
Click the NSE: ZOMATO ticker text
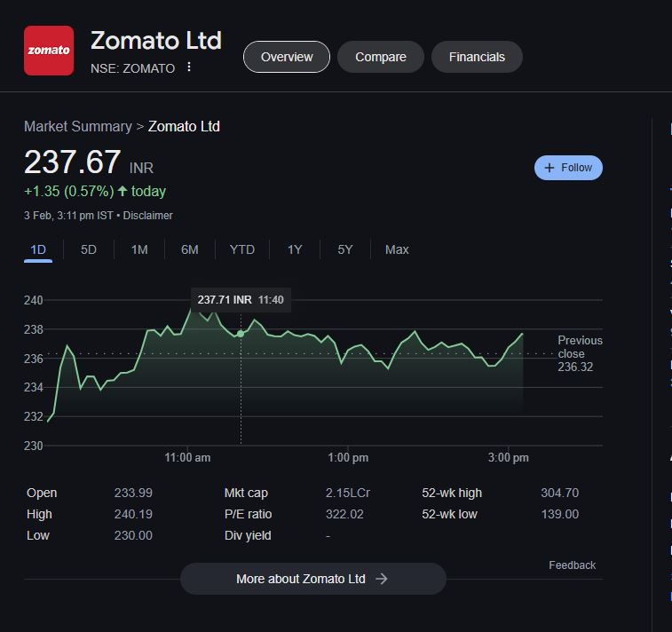coord(133,68)
